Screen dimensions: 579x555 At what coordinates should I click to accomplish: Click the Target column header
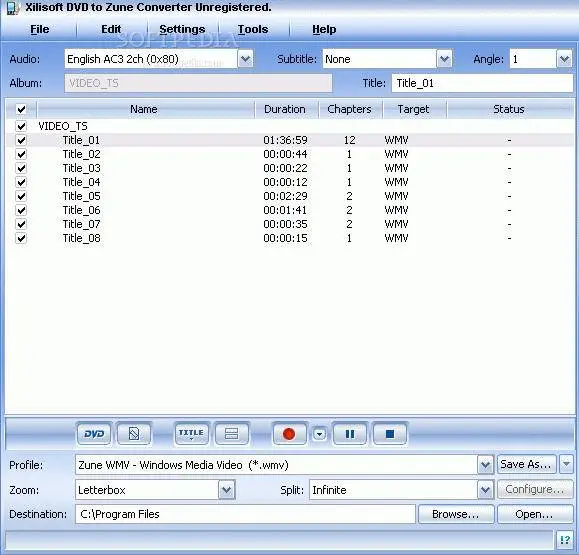(x=414, y=109)
